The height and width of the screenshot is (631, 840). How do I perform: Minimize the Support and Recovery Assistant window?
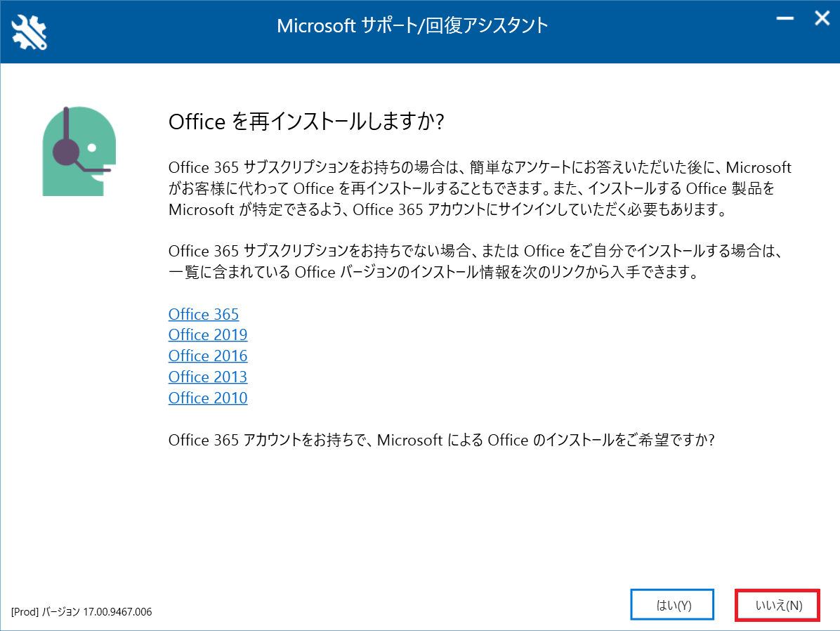click(x=785, y=18)
